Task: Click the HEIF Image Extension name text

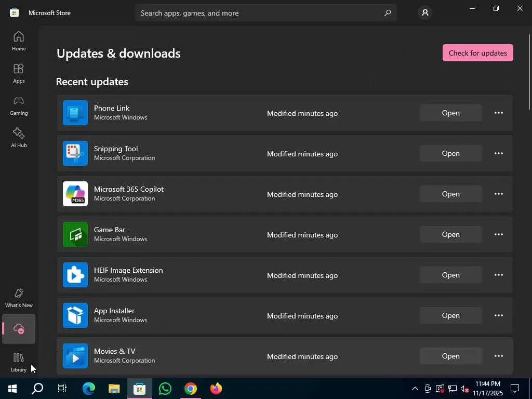Action: click(128, 270)
